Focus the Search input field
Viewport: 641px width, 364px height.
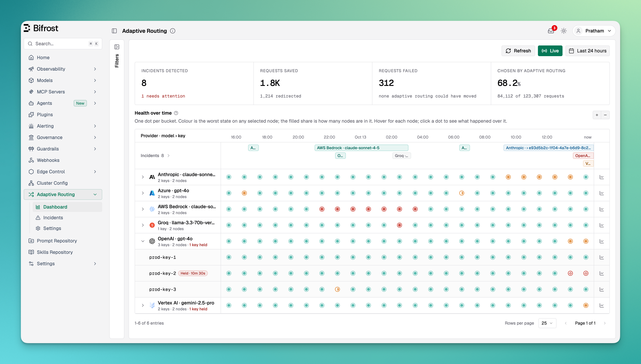(63, 43)
